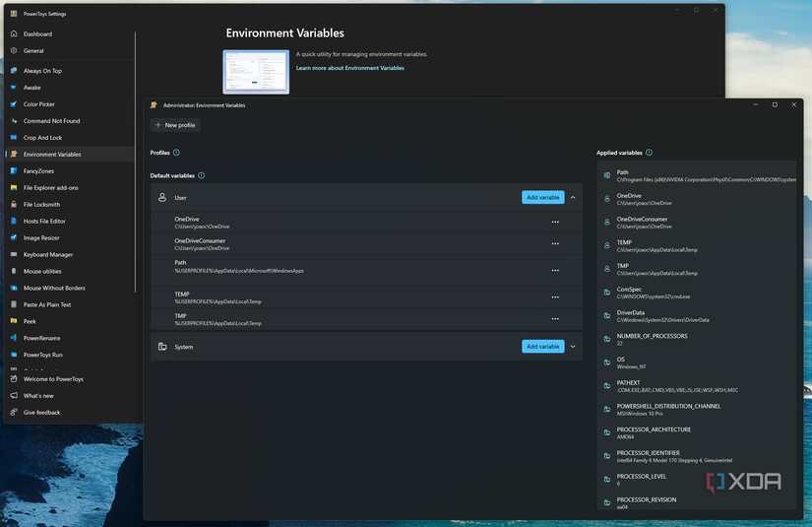
Task: Click the File Explorer add-ons icon
Action: point(14,187)
